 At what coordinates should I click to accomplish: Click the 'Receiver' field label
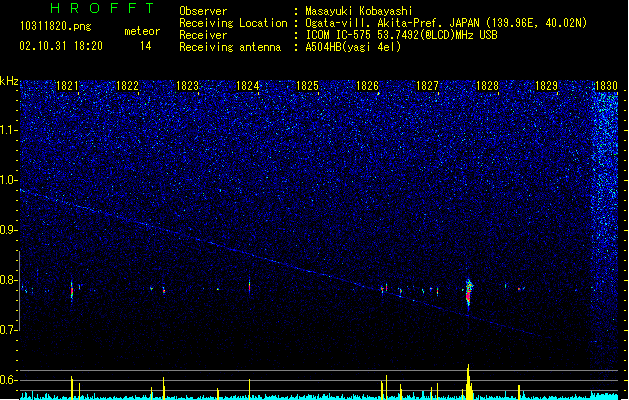point(203,35)
